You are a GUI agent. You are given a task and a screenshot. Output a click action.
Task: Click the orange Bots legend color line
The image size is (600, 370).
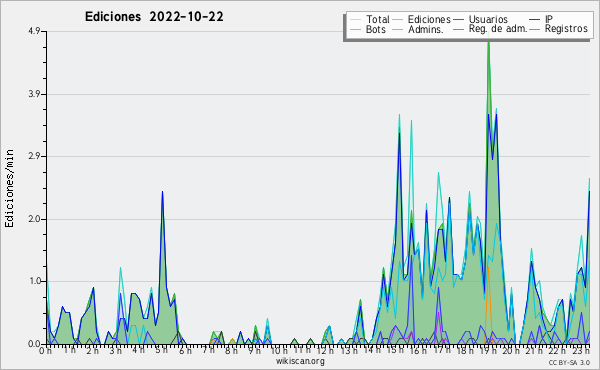point(356,29)
